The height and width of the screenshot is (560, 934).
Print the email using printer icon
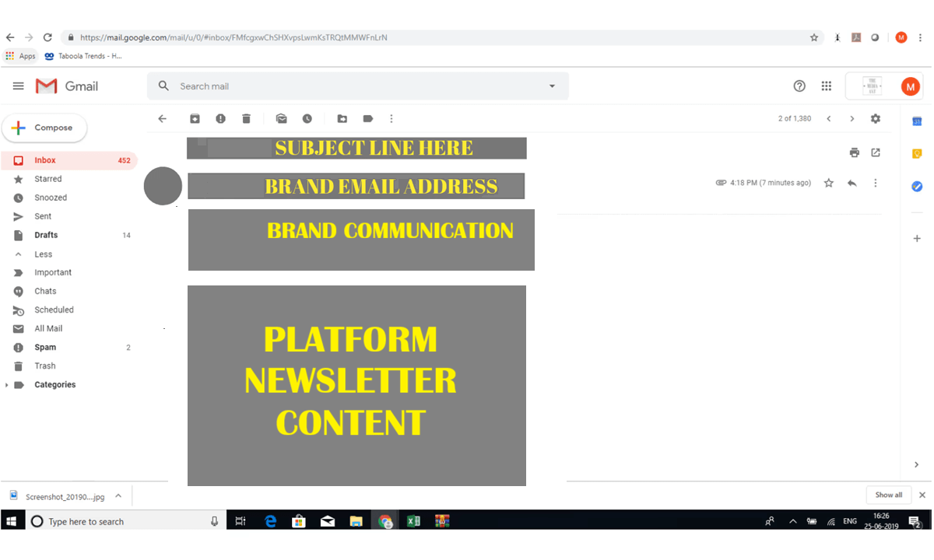coord(855,152)
